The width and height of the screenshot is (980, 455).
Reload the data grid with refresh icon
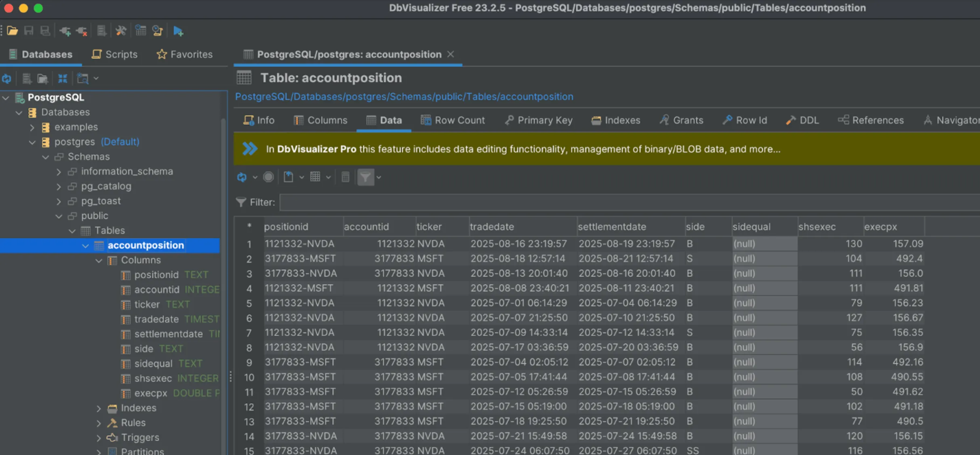pyautogui.click(x=242, y=177)
